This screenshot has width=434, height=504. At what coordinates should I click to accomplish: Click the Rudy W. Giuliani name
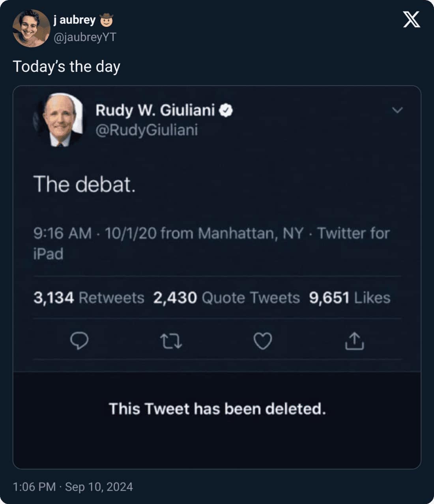pos(155,110)
